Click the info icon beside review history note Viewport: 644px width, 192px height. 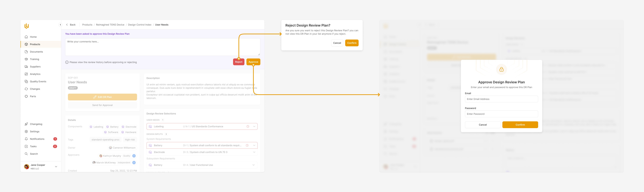click(x=67, y=62)
